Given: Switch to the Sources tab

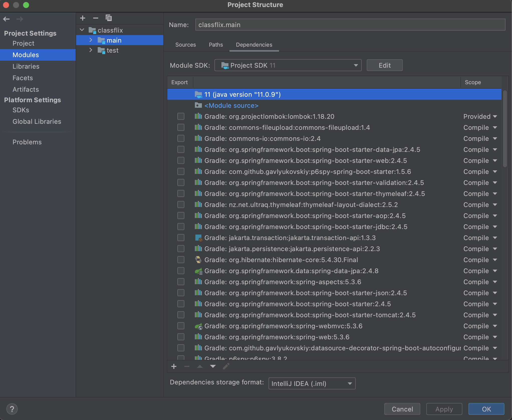Looking at the screenshot, I should click(185, 45).
